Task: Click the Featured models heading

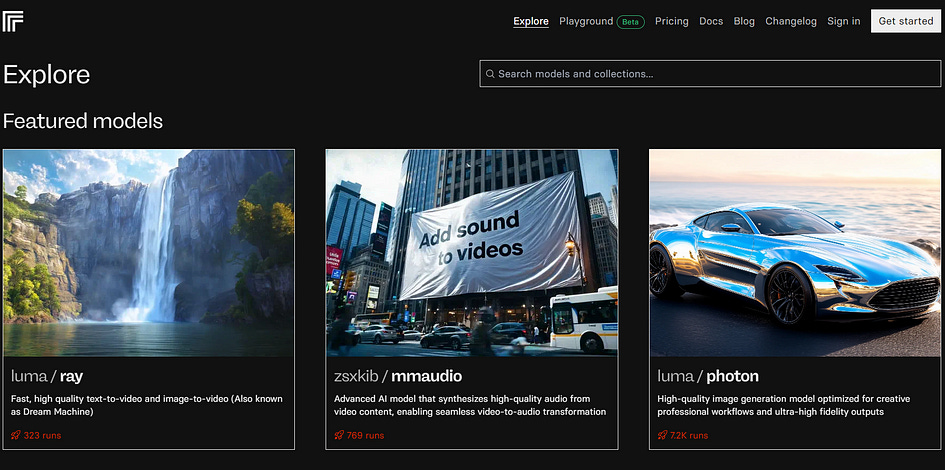Action: pos(83,121)
